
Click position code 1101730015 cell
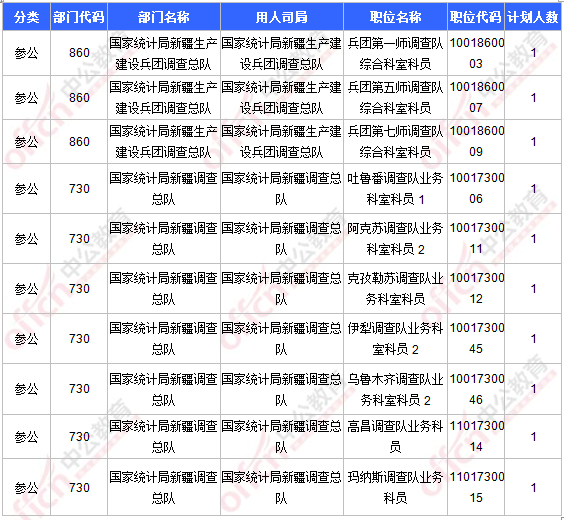click(476, 487)
